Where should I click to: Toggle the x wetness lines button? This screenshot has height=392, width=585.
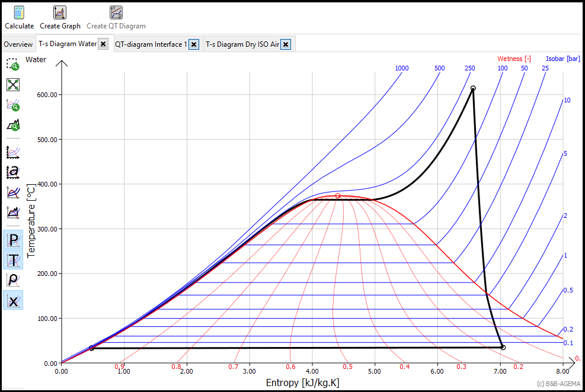(13, 300)
